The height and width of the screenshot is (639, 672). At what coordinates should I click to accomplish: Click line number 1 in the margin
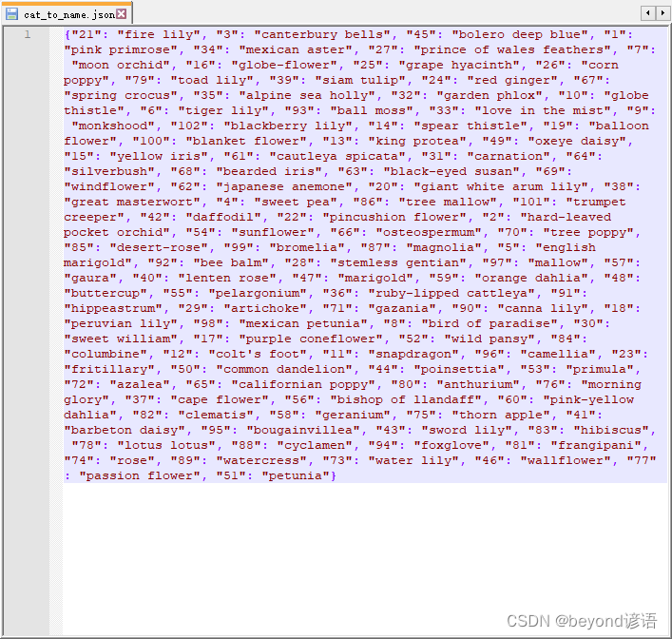(x=28, y=34)
